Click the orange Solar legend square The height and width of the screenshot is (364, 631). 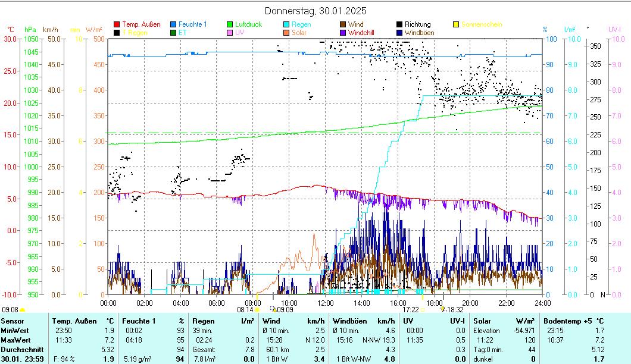point(286,33)
